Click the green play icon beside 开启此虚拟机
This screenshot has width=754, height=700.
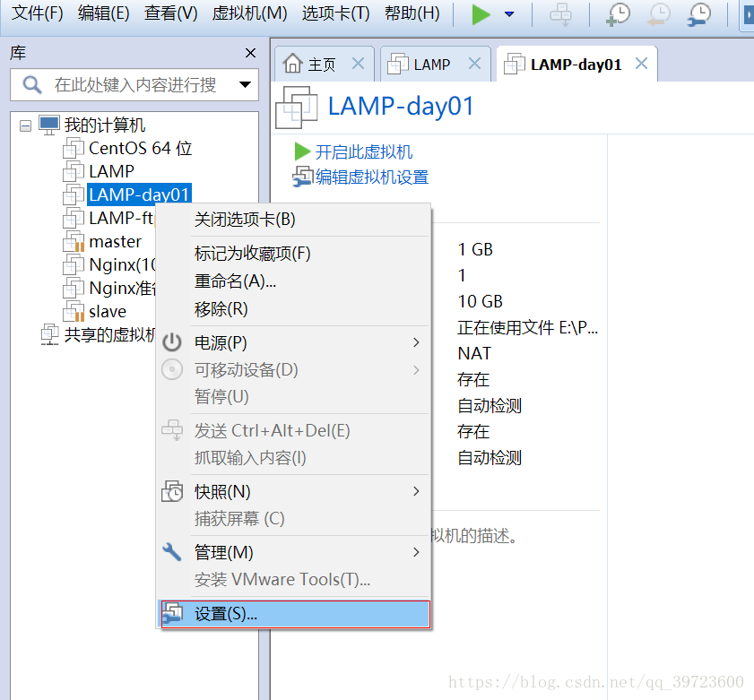click(x=302, y=152)
